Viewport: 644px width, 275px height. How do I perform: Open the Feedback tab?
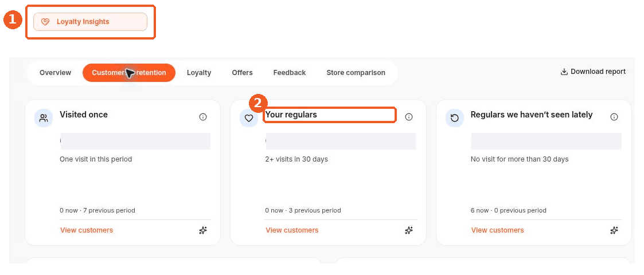(x=290, y=73)
